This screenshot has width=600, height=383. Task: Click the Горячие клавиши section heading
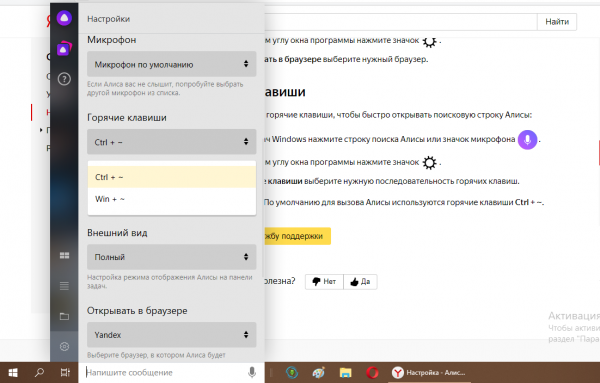point(127,117)
